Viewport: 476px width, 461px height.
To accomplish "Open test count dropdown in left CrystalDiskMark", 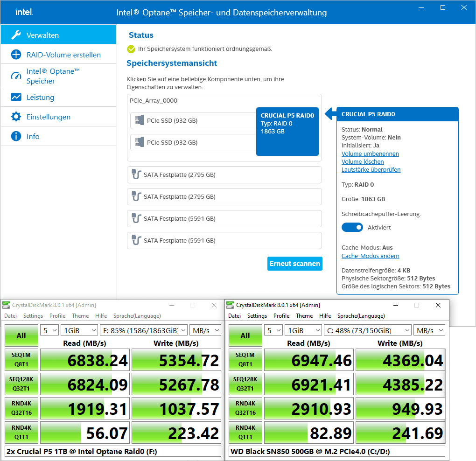I will 49,330.
